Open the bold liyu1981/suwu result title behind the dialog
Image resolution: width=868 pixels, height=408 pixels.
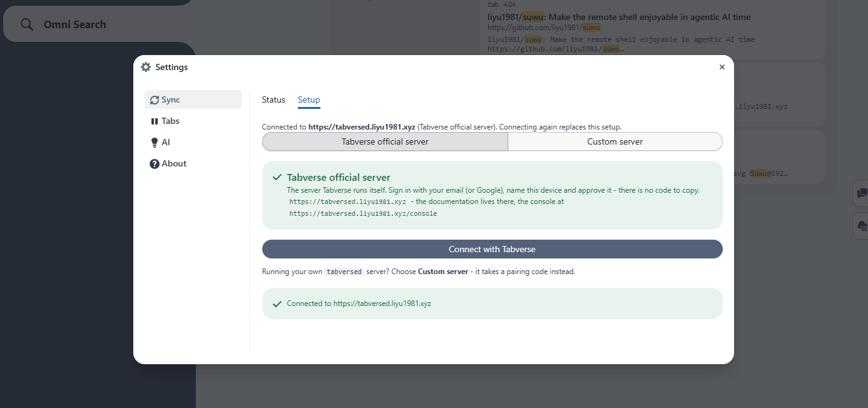coord(619,17)
